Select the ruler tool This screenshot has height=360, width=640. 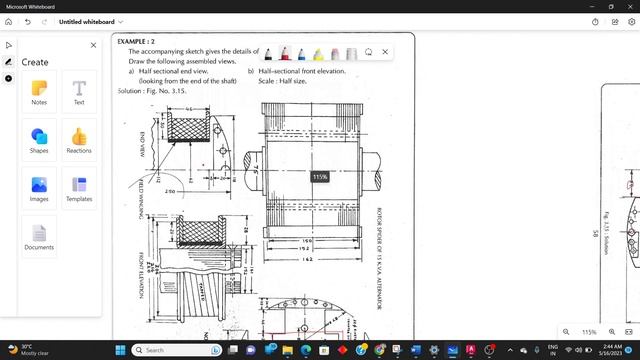tap(351, 53)
